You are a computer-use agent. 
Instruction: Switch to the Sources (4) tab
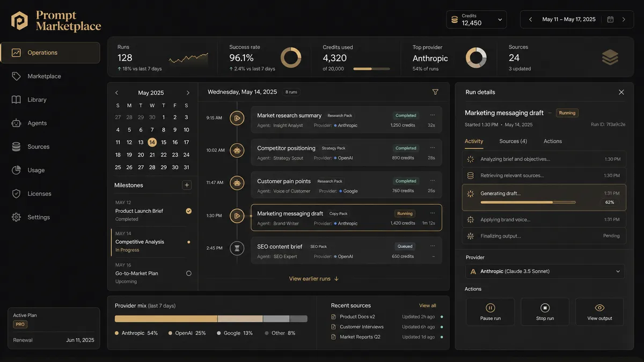coord(513,141)
